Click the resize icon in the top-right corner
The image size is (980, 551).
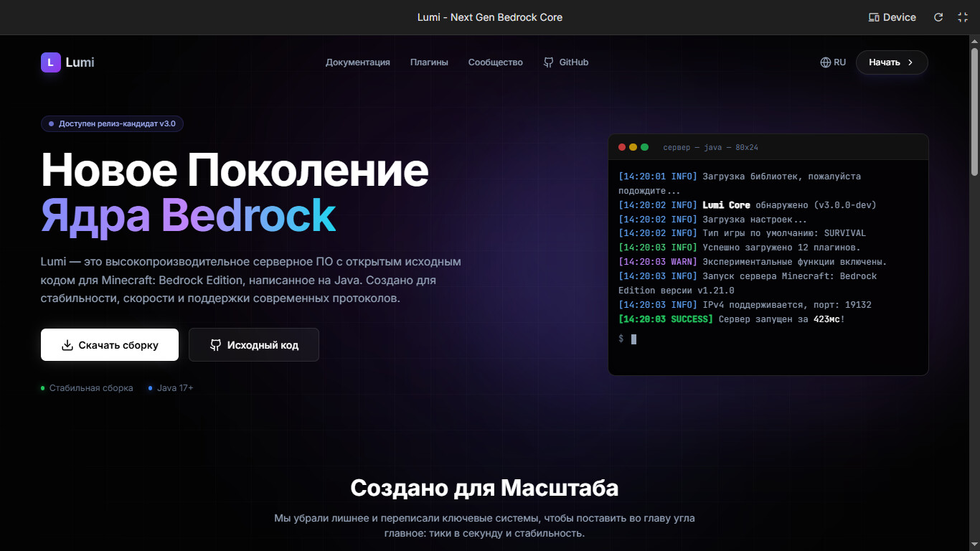[x=963, y=17]
